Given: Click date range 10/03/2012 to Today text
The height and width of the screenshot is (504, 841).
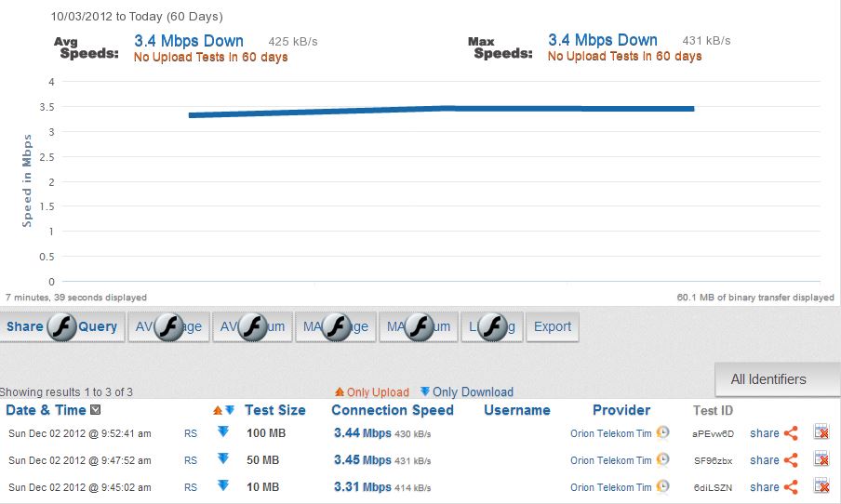Looking at the screenshot, I should click(137, 17).
